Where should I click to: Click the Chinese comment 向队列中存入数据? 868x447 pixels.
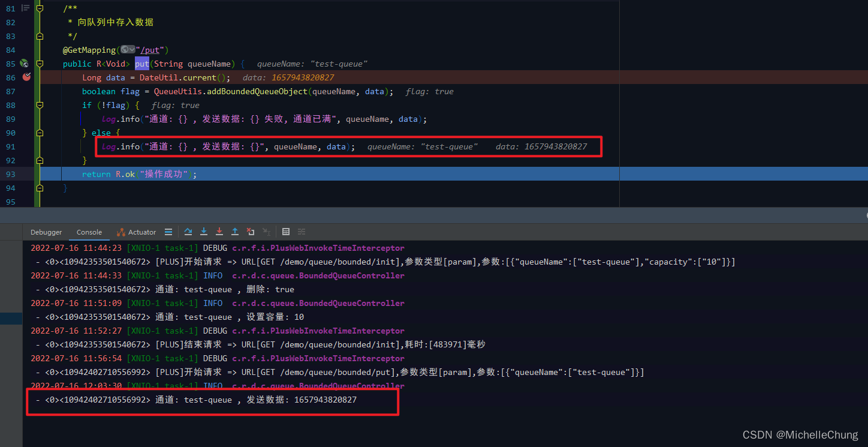115,22
